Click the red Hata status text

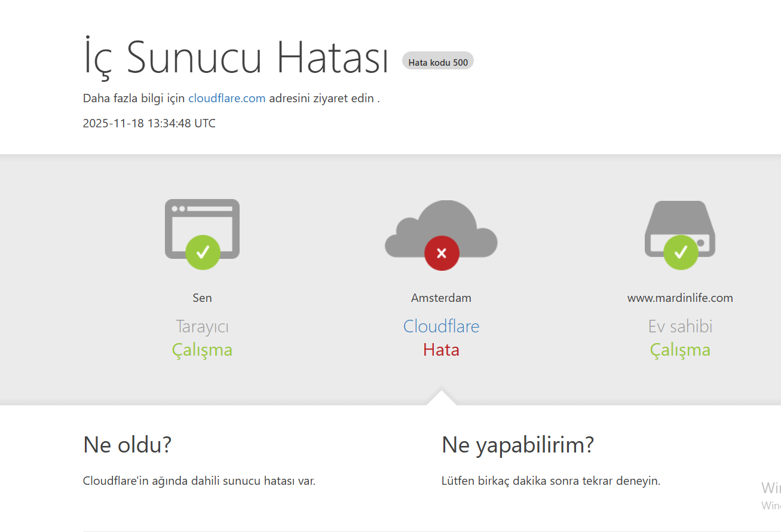pyautogui.click(x=441, y=350)
